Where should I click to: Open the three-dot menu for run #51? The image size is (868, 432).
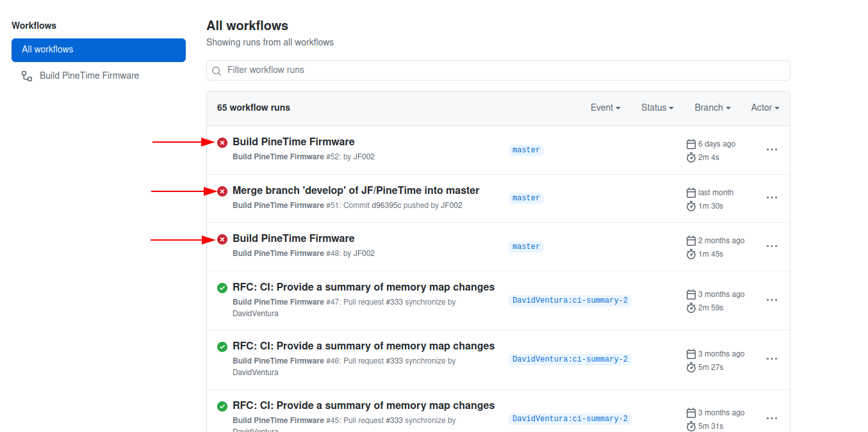(772, 198)
